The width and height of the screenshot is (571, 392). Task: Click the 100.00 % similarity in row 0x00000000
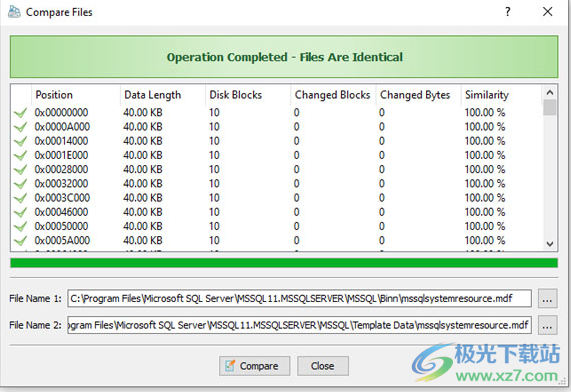point(485,113)
